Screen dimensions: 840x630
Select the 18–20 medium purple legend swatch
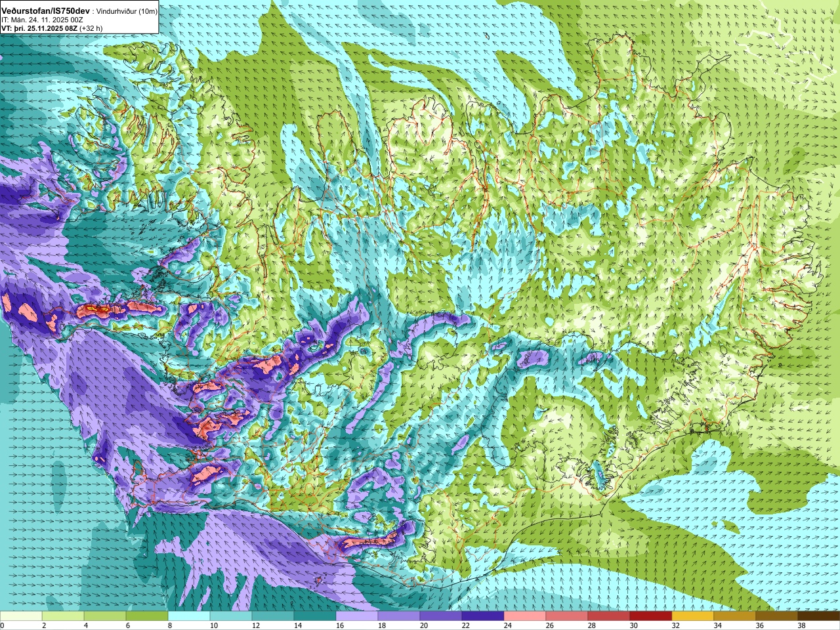[x=399, y=617]
